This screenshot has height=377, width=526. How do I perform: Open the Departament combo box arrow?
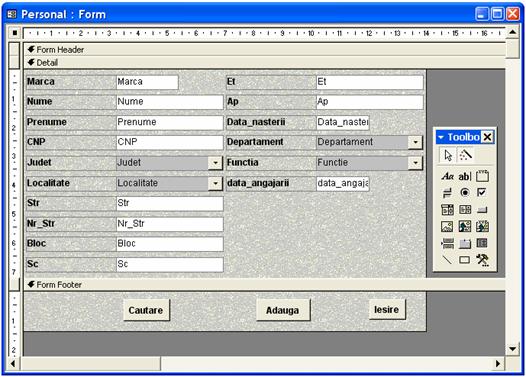point(415,142)
